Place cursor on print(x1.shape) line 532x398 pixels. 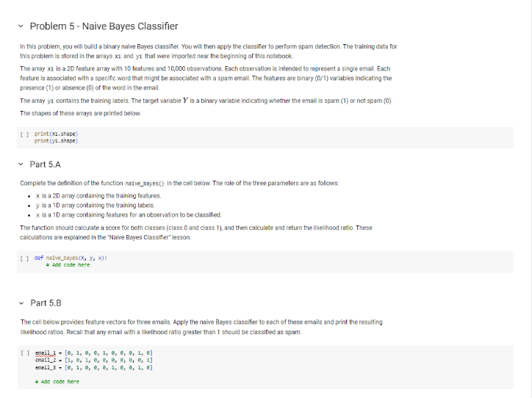(56, 134)
